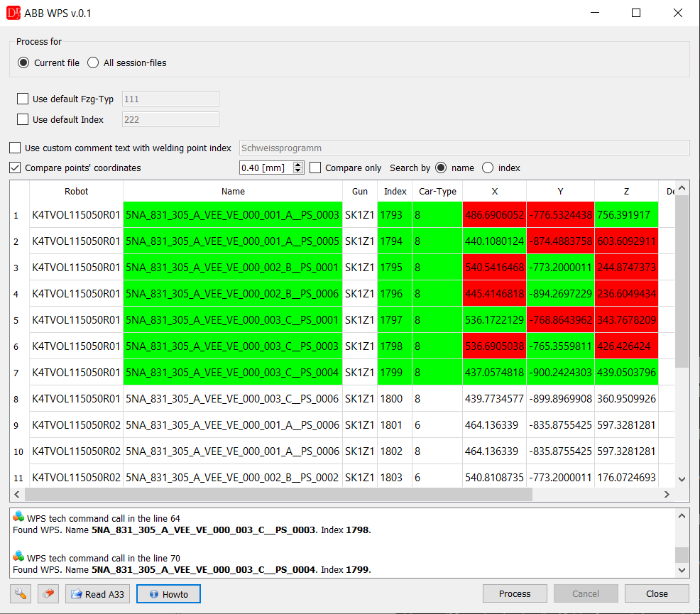Image resolution: width=700 pixels, height=614 pixels.
Task: Click the Process button
Action: 515,593
